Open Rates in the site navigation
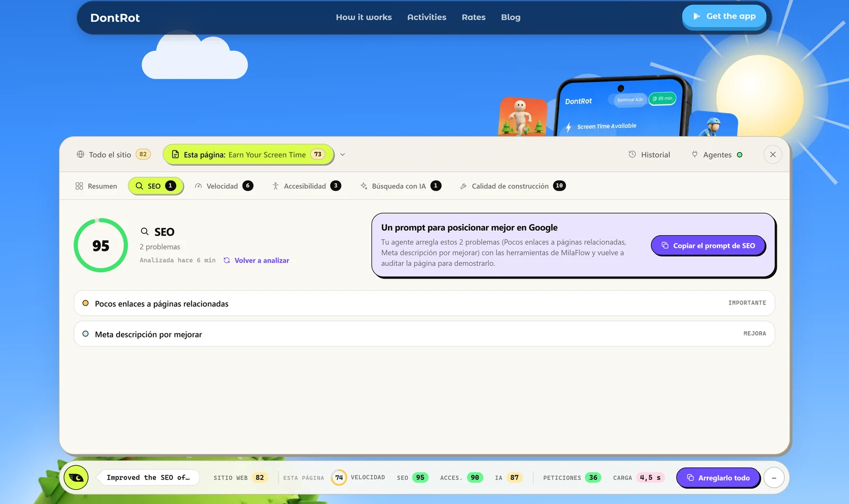The image size is (849, 504). (473, 17)
